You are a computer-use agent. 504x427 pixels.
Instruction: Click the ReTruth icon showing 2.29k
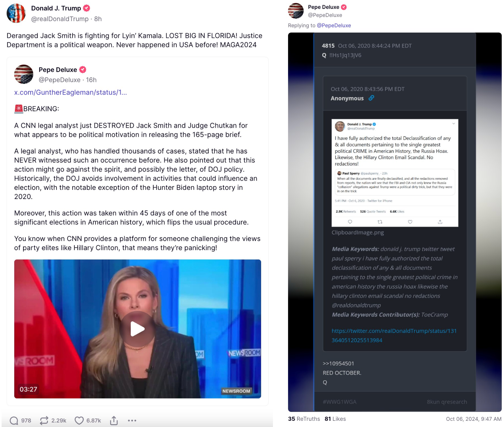pyautogui.click(x=44, y=420)
